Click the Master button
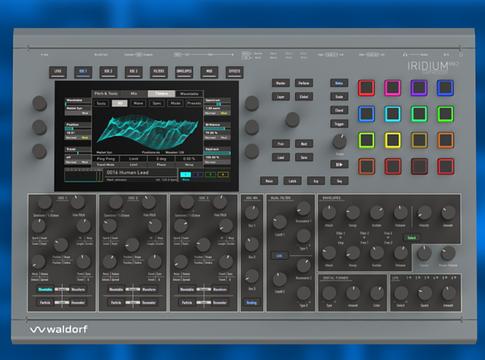This screenshot has width=485, height=360. tap(281, 83)
